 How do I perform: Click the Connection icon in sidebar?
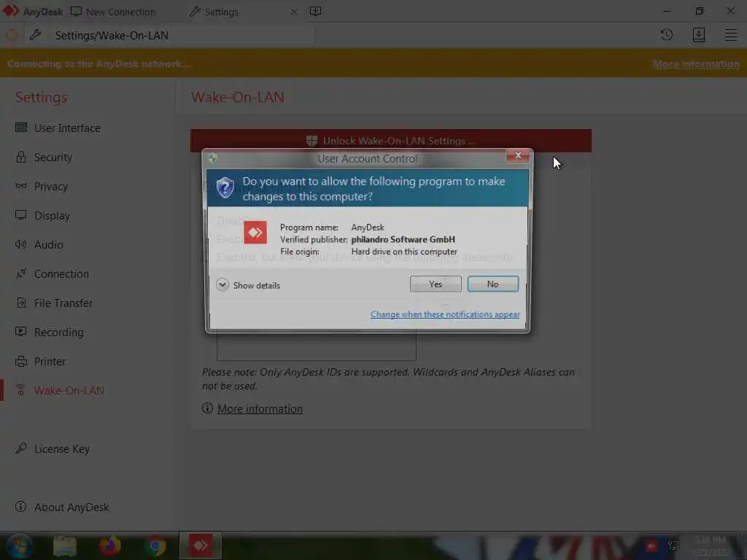[21, 273]
